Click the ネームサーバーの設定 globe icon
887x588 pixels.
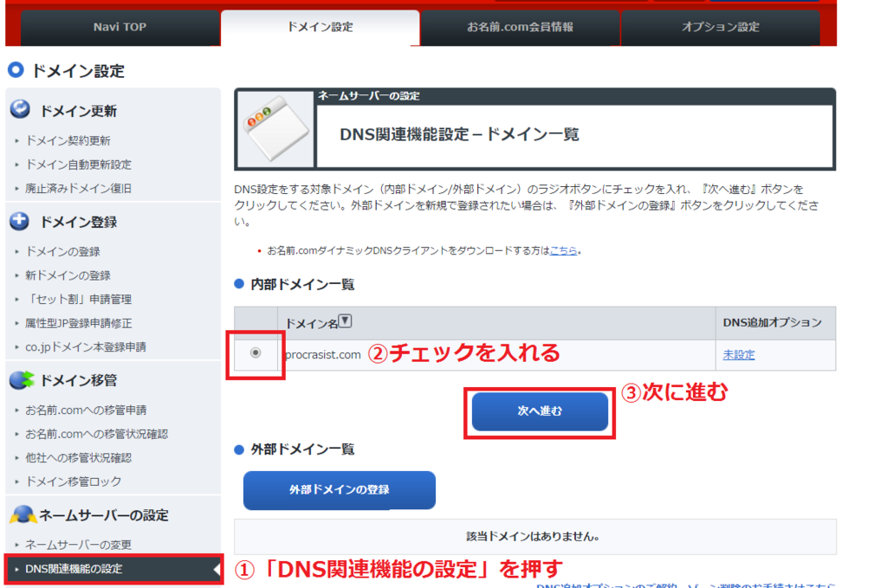[23, 514]
